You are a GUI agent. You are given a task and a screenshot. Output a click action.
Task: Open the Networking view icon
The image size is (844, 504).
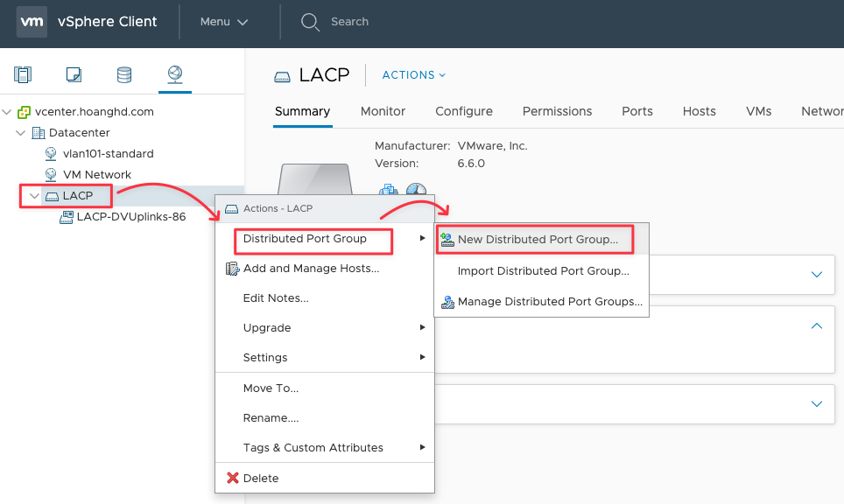pos(175,74)
